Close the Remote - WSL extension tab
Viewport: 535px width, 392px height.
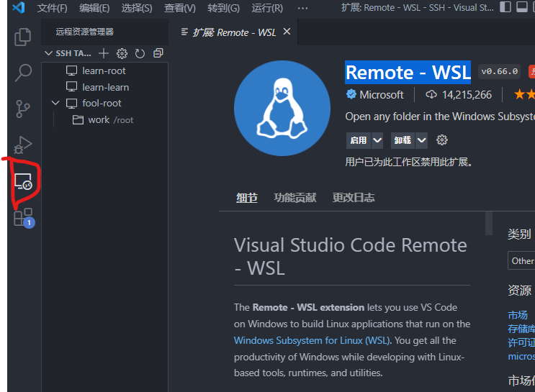[287, 32]
